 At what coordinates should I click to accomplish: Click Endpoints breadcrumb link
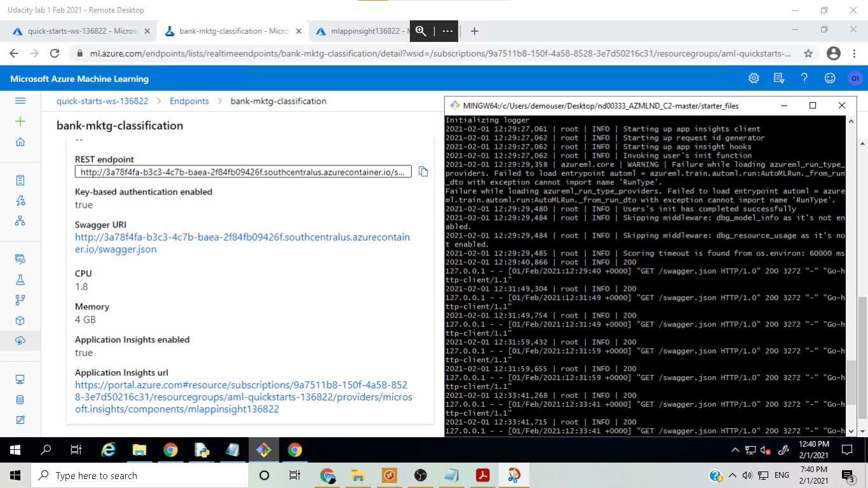(x=189, y=101)
